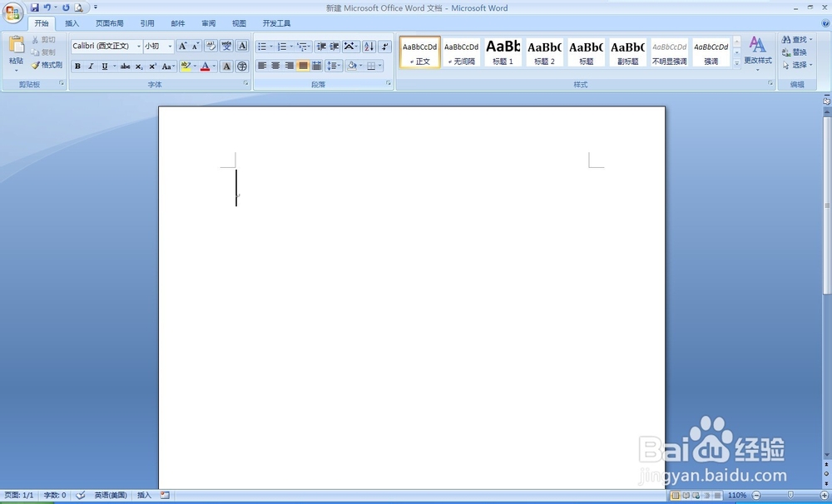Align paragraph right
Screen dimensions: 832x504
[x=290, y=66]
